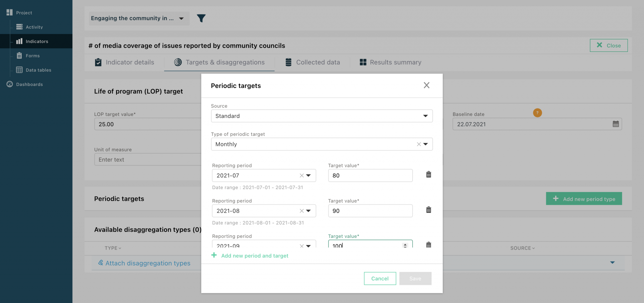644x303 pixels.
Task: Open the Activity section in sidebar
Action: point(34,27)
